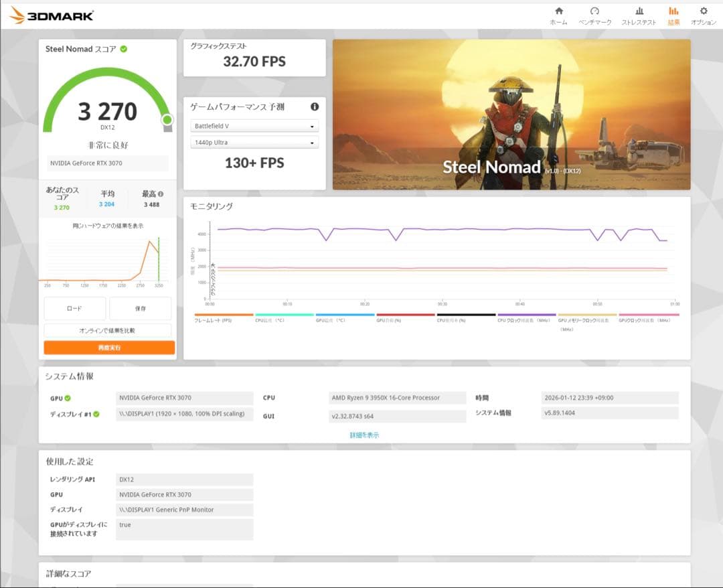Click the モニタリング section heading

coord(212,206)
